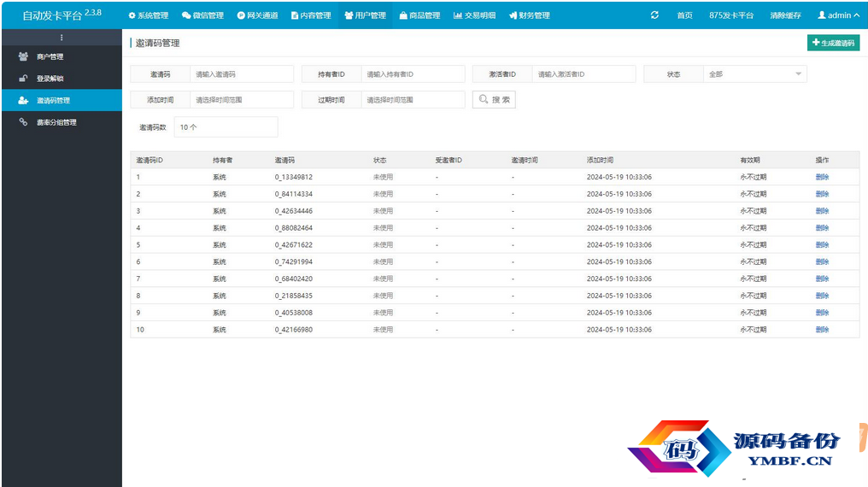Click the 登录解锁 unlock icon
This screenshot has width=868, height=487.
23,79
